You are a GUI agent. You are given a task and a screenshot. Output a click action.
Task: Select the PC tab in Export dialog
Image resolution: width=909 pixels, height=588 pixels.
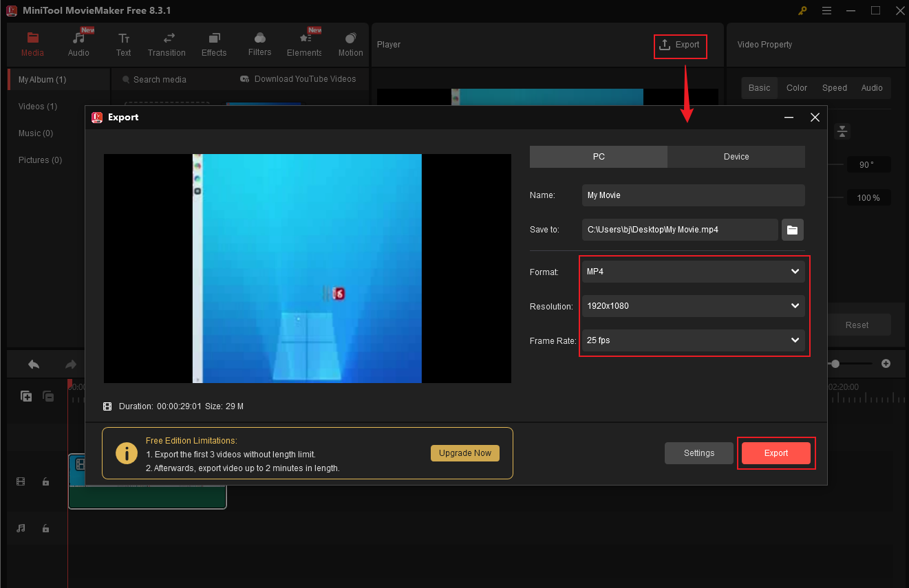[599, 157]
